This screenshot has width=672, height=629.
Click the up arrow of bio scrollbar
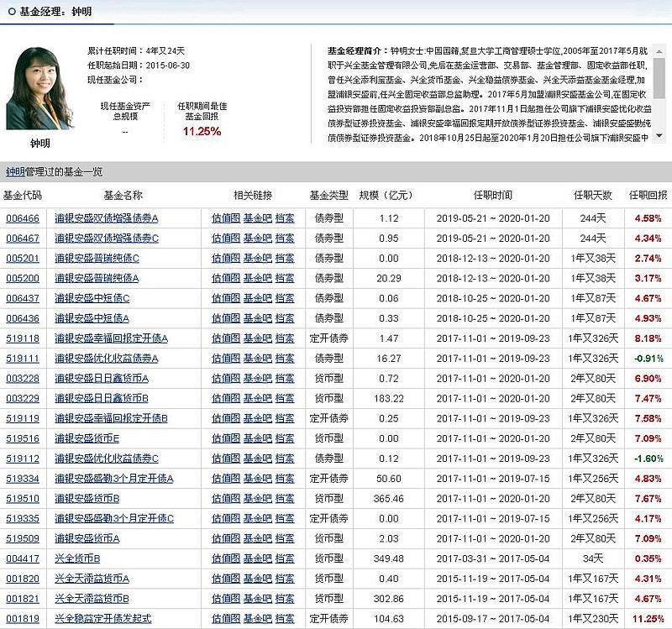click(x=659, y=51)
